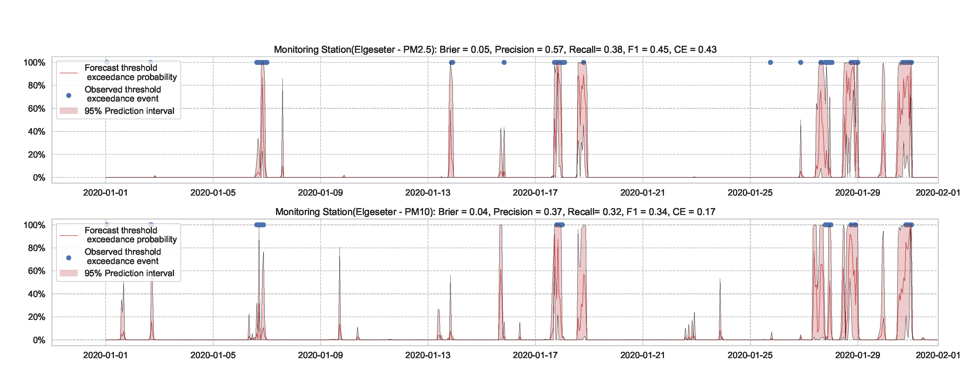Click the pink interval swatch in PM10 legend

pos(68,273)
